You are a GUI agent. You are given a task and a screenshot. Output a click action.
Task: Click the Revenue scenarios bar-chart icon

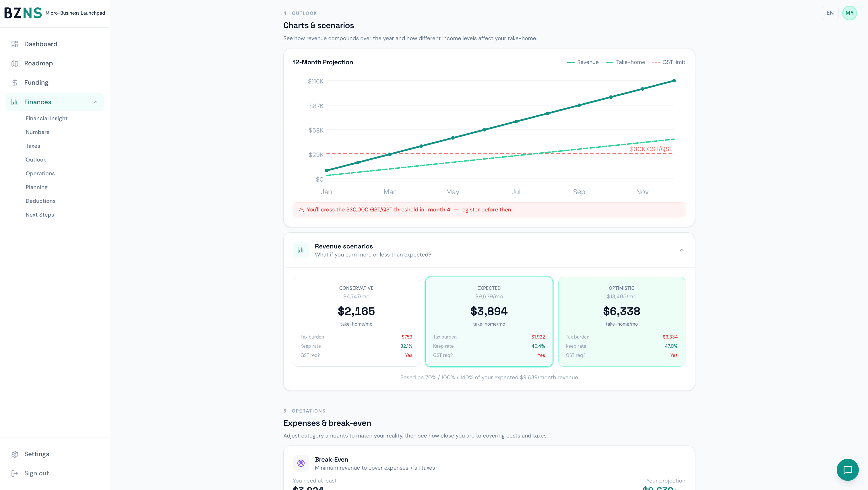point(301,250)
